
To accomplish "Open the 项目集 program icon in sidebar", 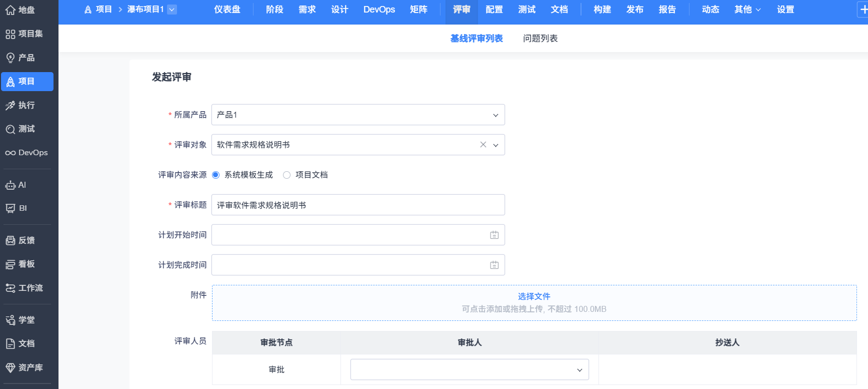I will point(10,34).
